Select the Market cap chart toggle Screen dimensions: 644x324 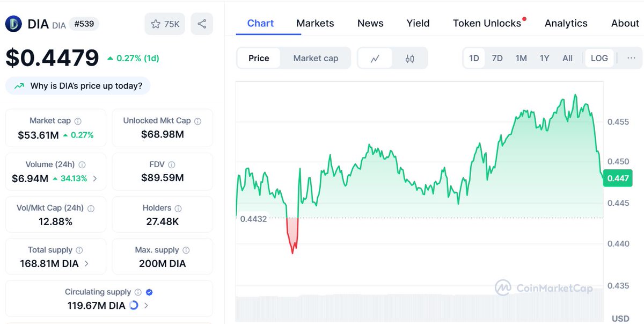click(x=316, y=59)
